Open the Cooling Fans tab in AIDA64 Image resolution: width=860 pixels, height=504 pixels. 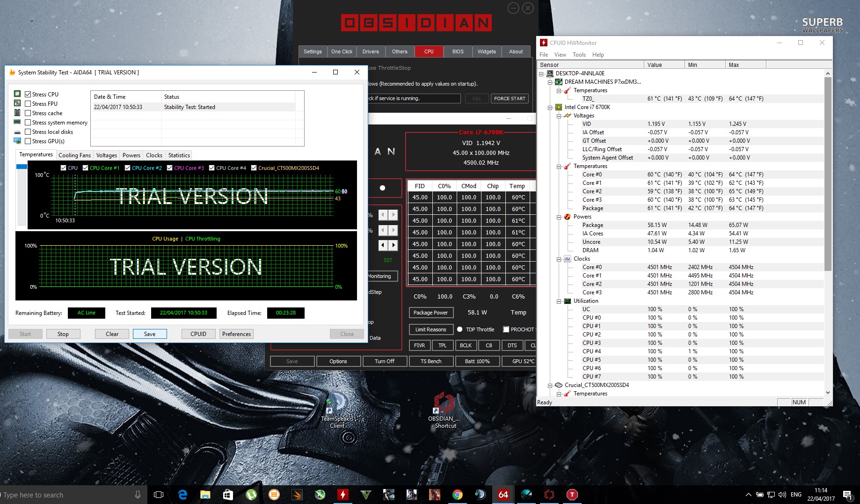coord(74,155)
